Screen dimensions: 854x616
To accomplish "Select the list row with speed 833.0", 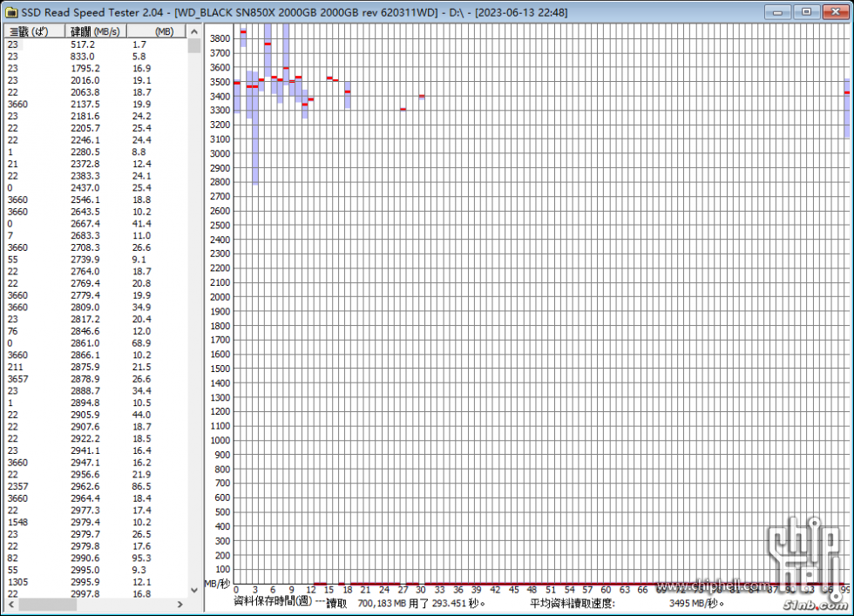I will tap(96, 57).
